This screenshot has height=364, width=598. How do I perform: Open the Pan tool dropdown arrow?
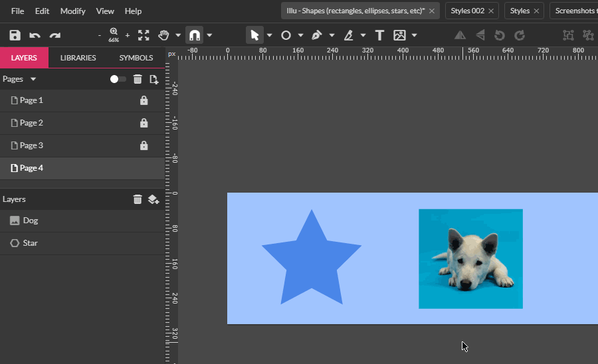tap(178, 35)
